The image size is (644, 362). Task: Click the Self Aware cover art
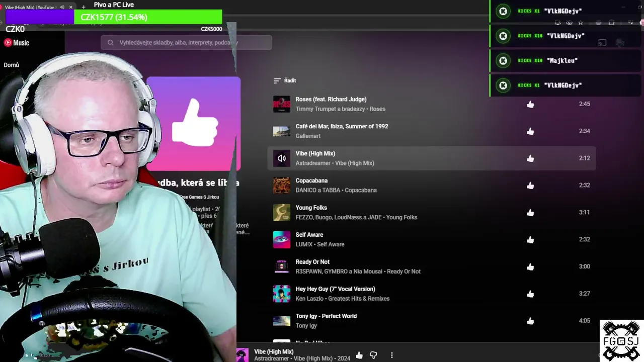[x=282, y=240]
